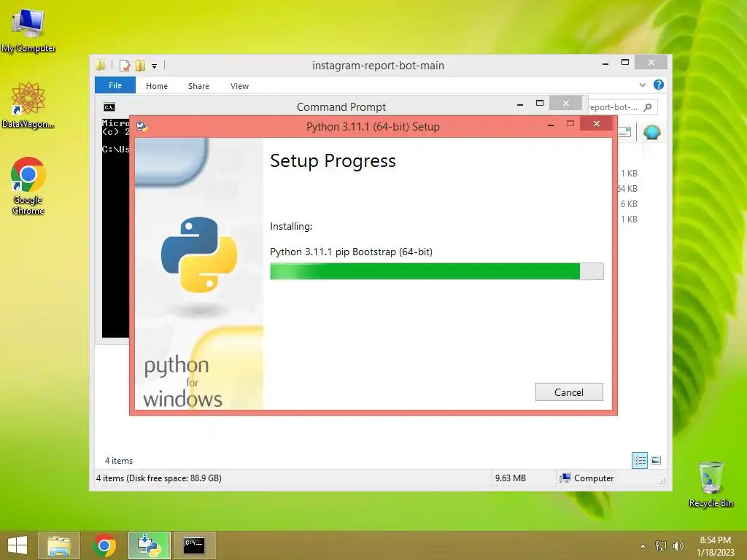Open Customize Quick Access Toolbar dropdown

point(155,66)
